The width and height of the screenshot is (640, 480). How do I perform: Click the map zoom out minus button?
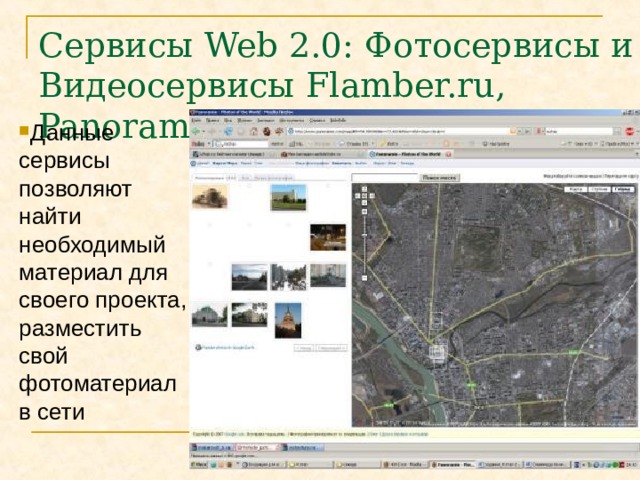(364, 278)
